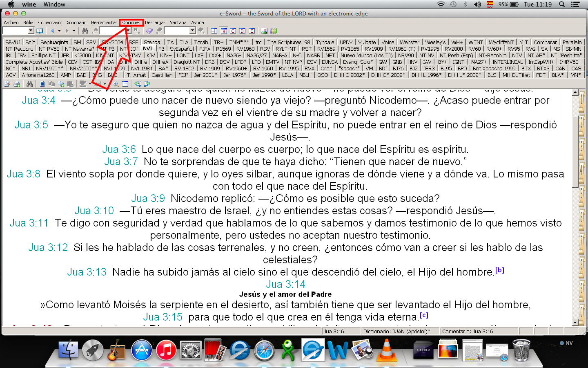Image resolution: width=588 pixels, height=368 pixels.
Task: Open the Herramientas menu
Action: pyautogui.click(x=104, y=22)
